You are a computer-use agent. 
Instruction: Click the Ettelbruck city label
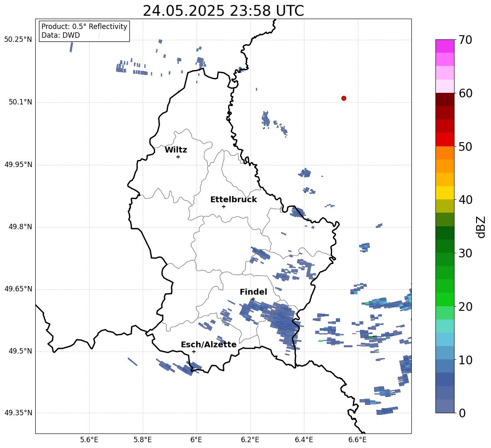pos(233,200)
